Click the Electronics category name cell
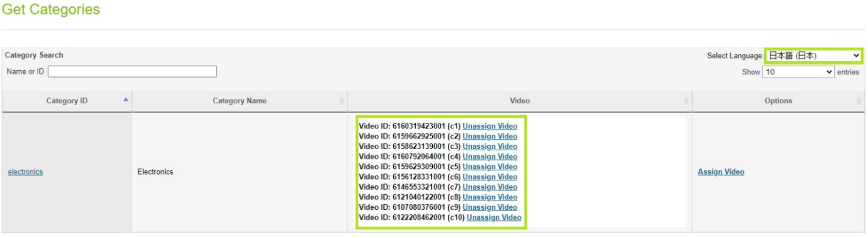This screenshot has width=868, height=238. [239, 172]
